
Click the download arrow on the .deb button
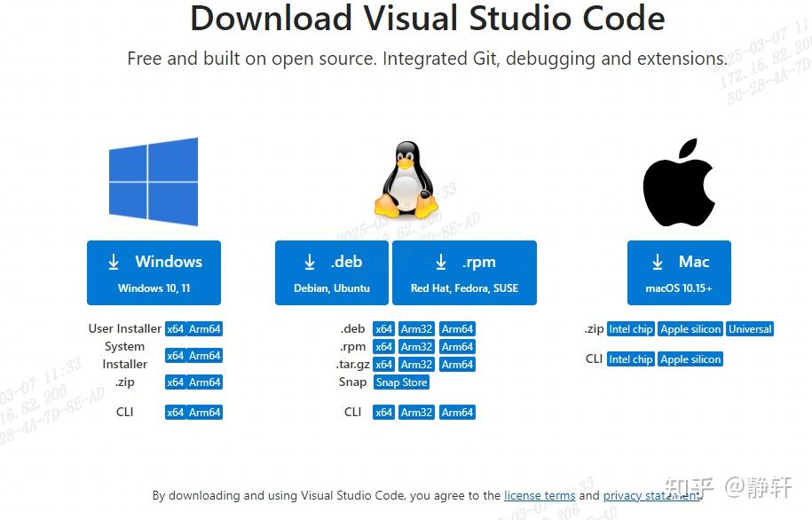309,261
